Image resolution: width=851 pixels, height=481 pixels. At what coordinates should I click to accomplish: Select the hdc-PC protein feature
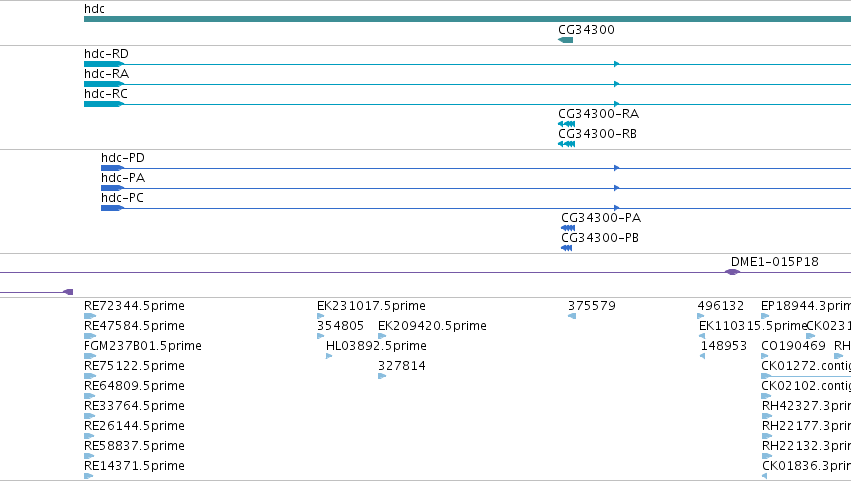[x=476, y=208]
